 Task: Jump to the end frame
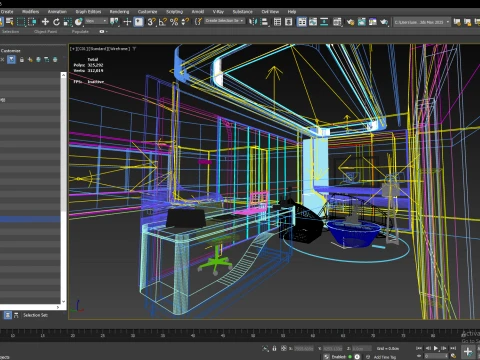pos(453,348)
